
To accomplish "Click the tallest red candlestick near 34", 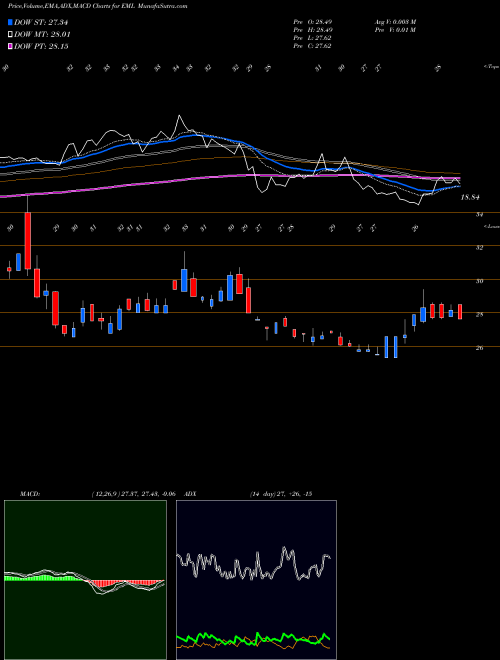I will click(28, 241).
